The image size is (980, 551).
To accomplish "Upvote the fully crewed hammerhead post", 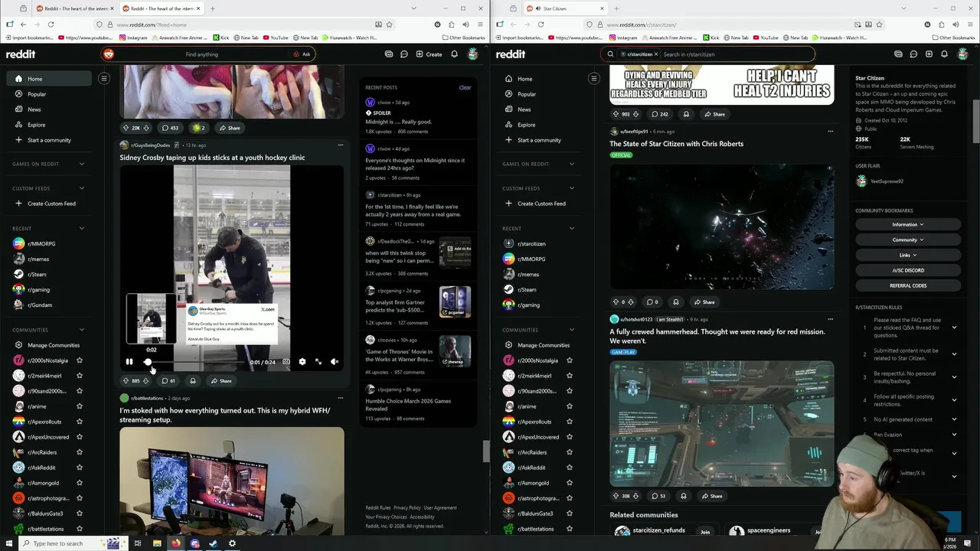I will [616, 496].
